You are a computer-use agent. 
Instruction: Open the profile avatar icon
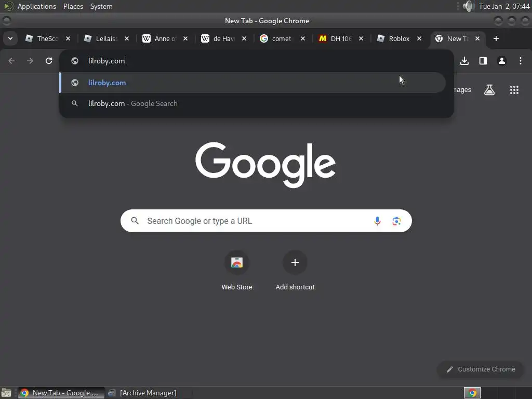pyautogui.click(x=502, y=61)
